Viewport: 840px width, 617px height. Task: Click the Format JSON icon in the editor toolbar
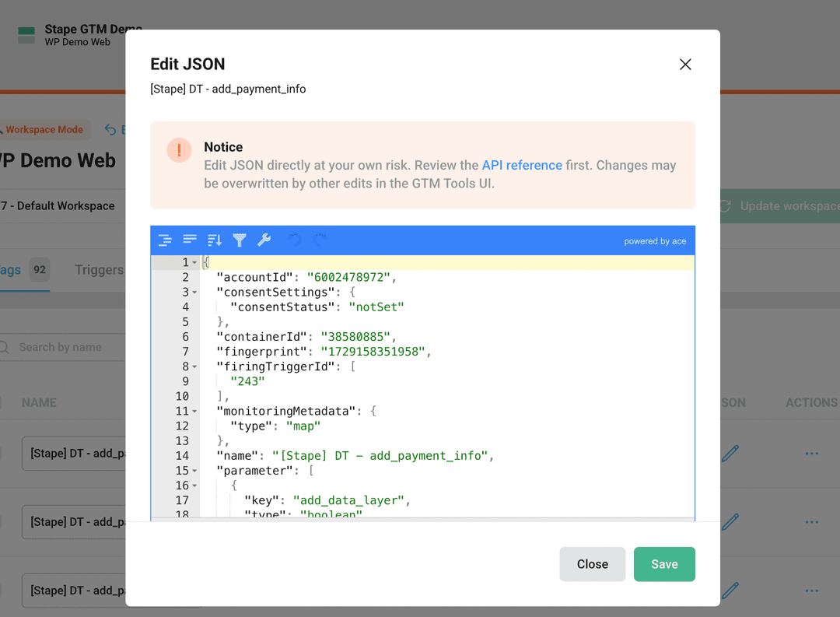165,240
